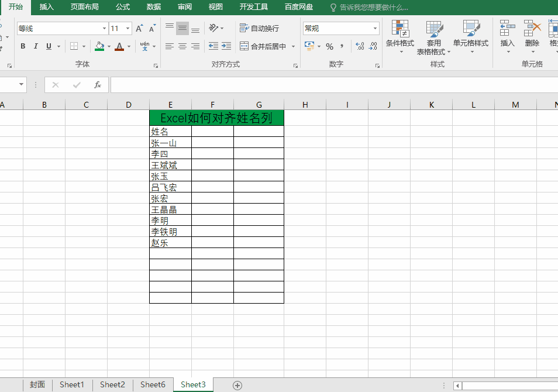Image resolution: width=558 pixels, height=392 pixels.
Task: Center text horizontally
Action: click(182, 46)
